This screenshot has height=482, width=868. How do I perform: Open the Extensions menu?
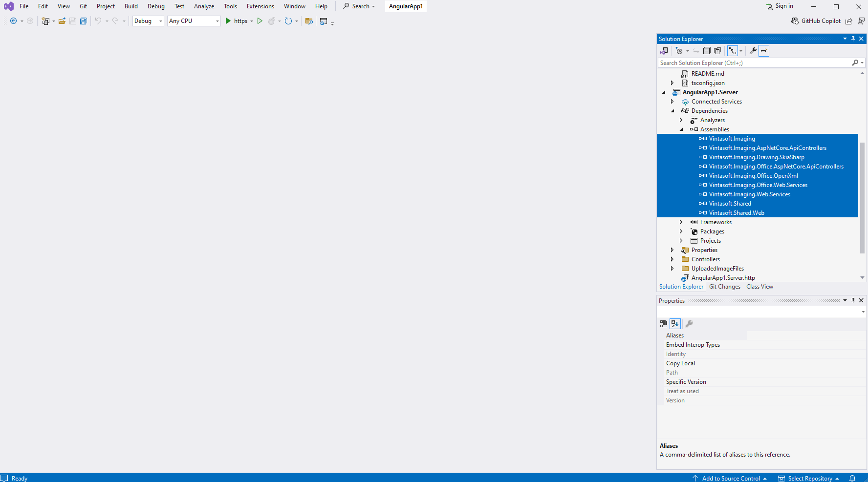pos(260,6)
